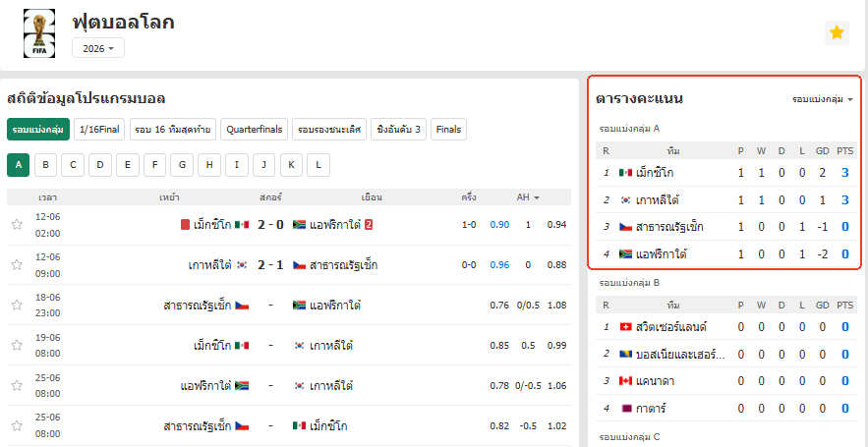Click Czech flag in 18-06 match row
868x447 pixels.
pos(242,306)
